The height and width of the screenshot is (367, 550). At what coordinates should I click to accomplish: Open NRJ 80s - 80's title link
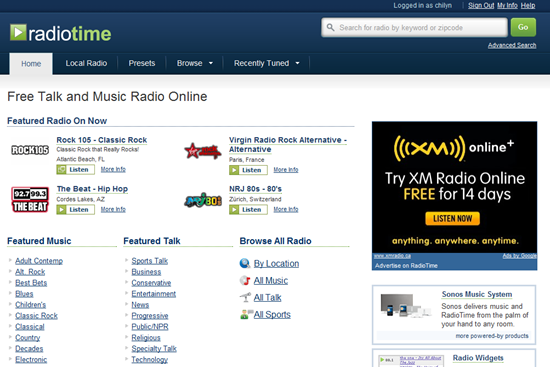255,189
